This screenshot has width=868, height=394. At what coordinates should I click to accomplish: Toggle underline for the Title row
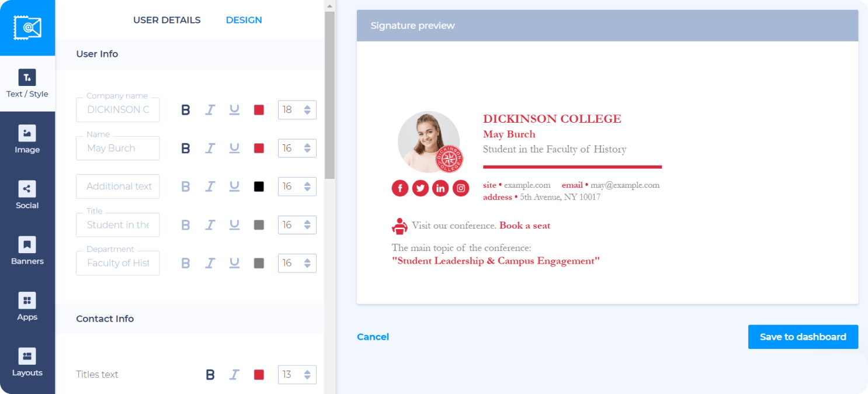[x=234, y=225]
